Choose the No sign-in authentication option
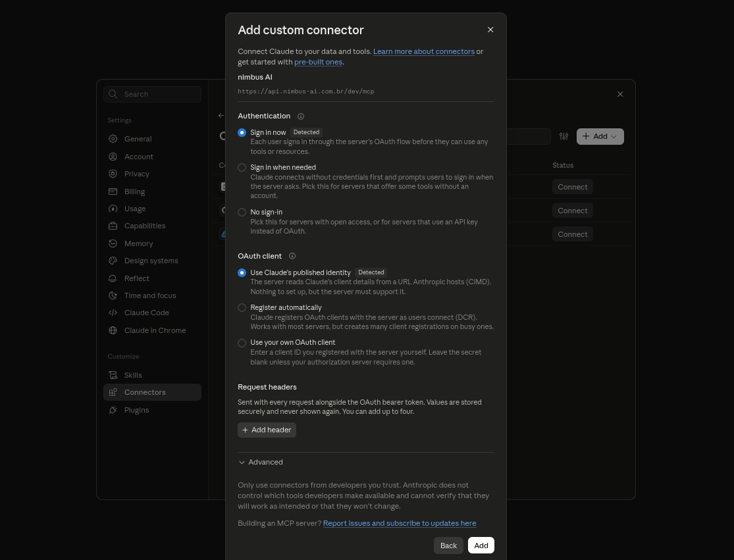The height and width of the screenshot is (560, 734). [242, 213]
